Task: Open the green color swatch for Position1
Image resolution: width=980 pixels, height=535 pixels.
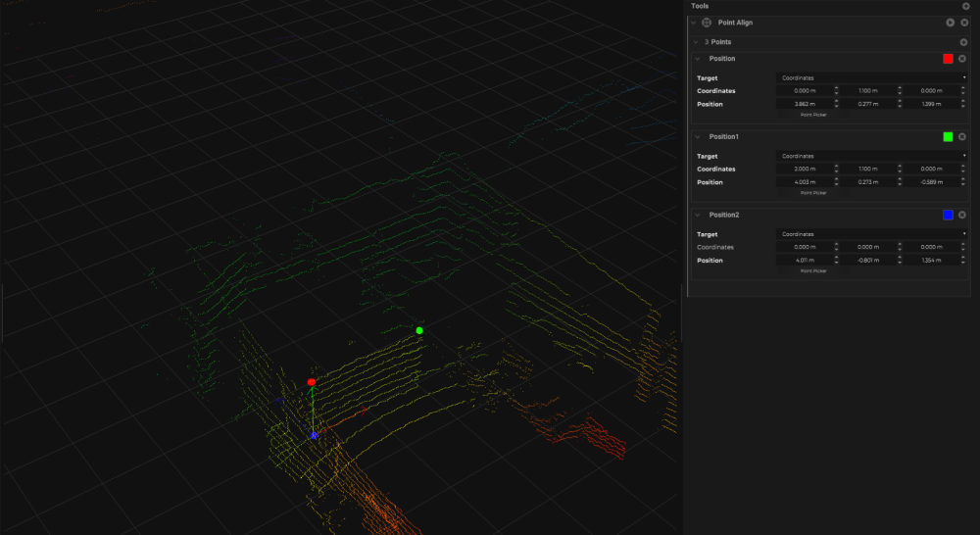Action: tap(948, 137)
